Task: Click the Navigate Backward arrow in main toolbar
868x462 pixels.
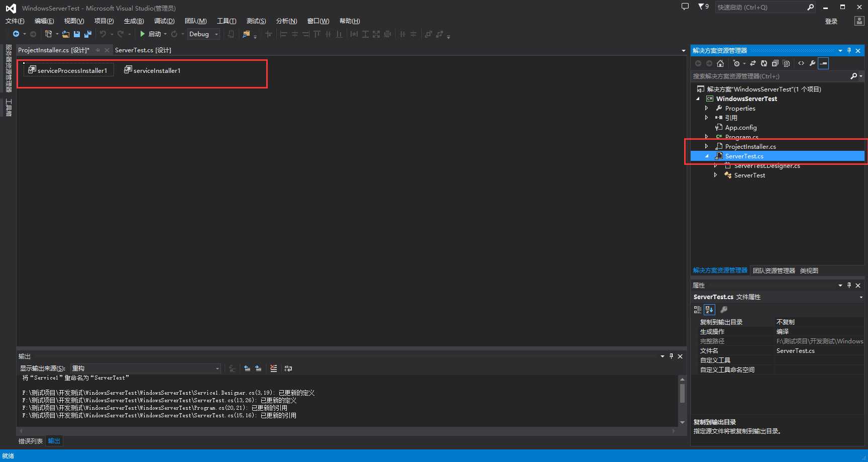Action: (x=16, y=34)
